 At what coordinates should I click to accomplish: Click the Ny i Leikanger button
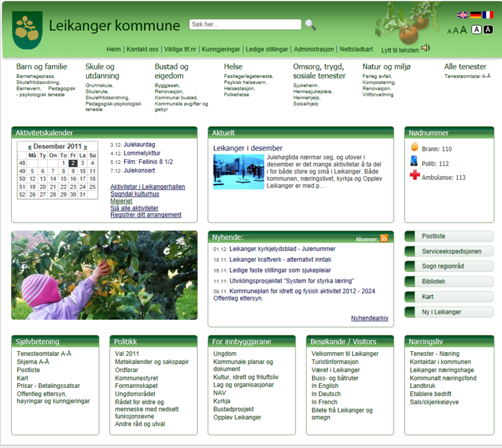coord(449,312)
